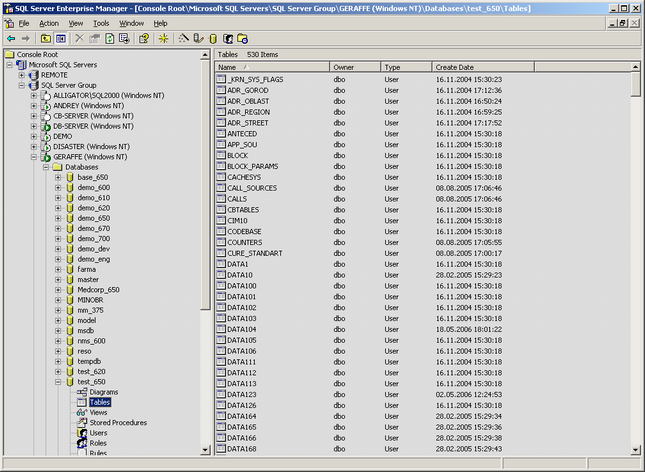
Task: Select the Diagrams node icon
Action: click(81, 392)
